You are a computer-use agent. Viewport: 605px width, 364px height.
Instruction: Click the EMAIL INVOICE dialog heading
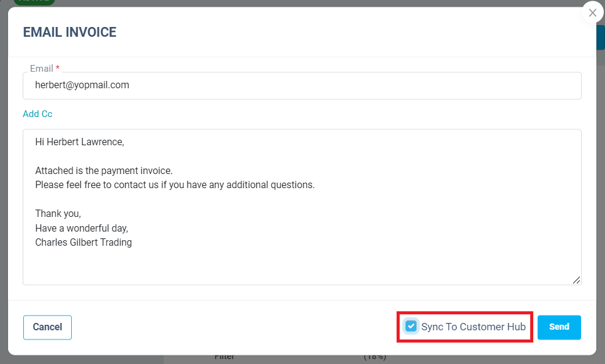pyautogui.click(x=69, y=32)
